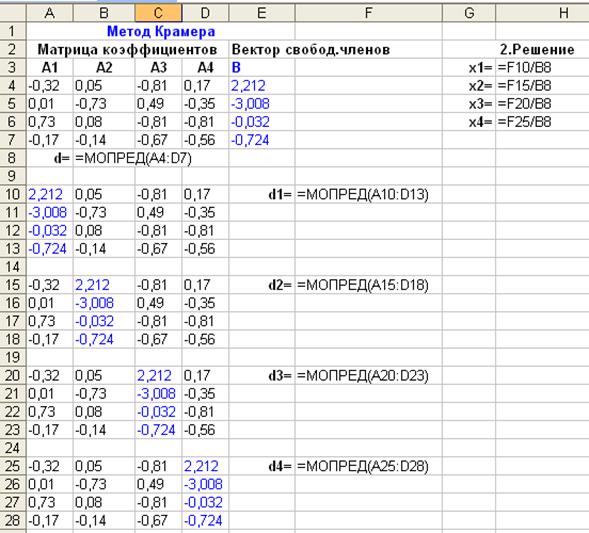Select row 28 header
Viewport: 589px width, 533px height.
(13, 520)
